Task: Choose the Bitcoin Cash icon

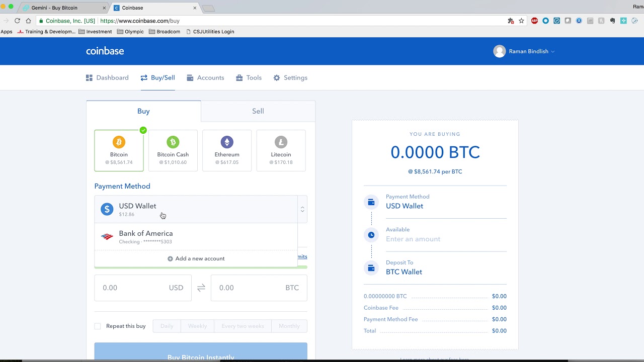Action: coord(173,142)
